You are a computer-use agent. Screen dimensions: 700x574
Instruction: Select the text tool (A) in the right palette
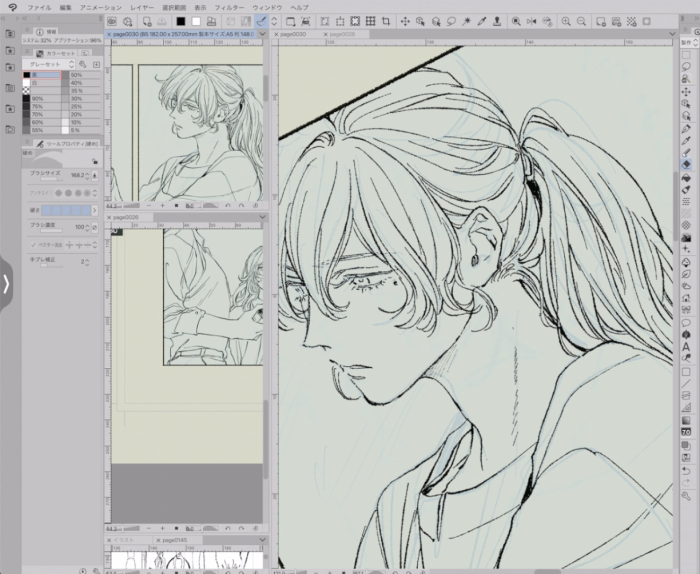click(x=687, y=347)
